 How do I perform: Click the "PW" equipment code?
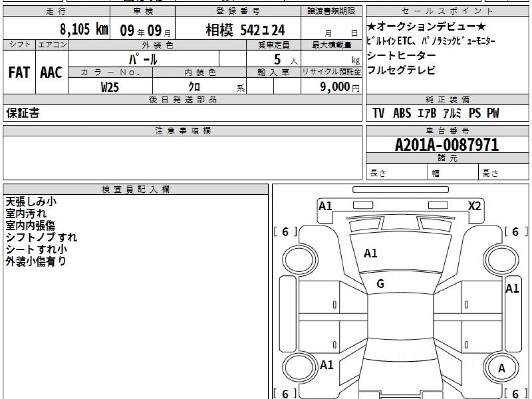493,113
